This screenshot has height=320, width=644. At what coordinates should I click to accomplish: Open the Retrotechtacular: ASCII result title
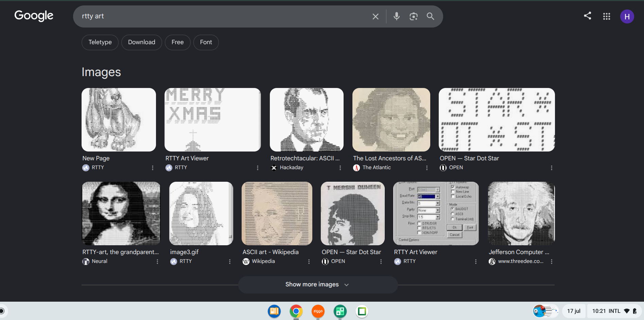click(x=305, y=158)
